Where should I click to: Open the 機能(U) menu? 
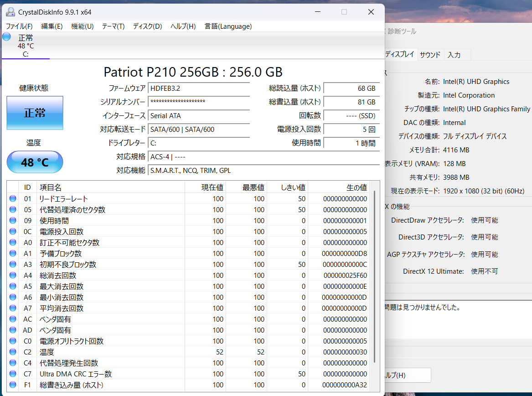click(83, 26)
